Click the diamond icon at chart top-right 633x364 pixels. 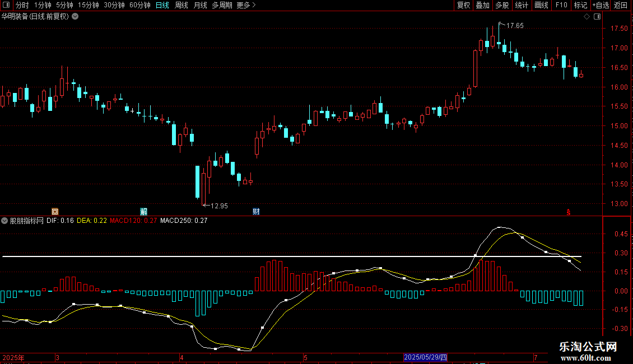pos(587,17)
